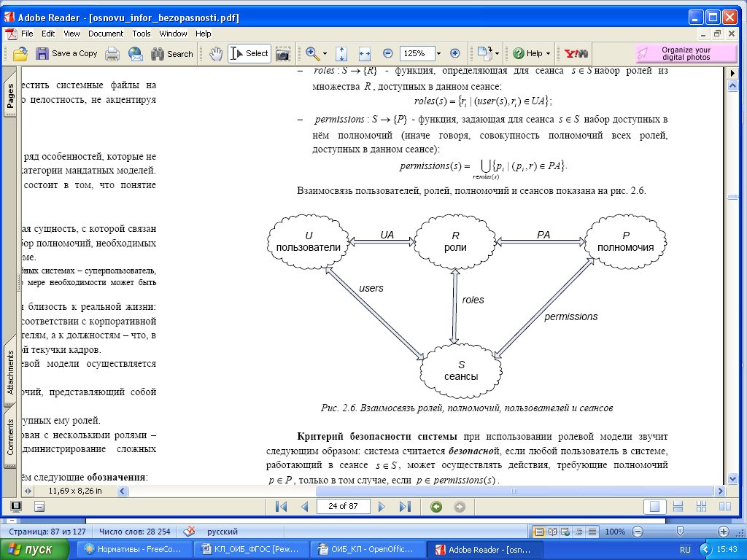The image size is (747, 560).
Task: Click the Fit Width icon
Action: tap(365, 54)
